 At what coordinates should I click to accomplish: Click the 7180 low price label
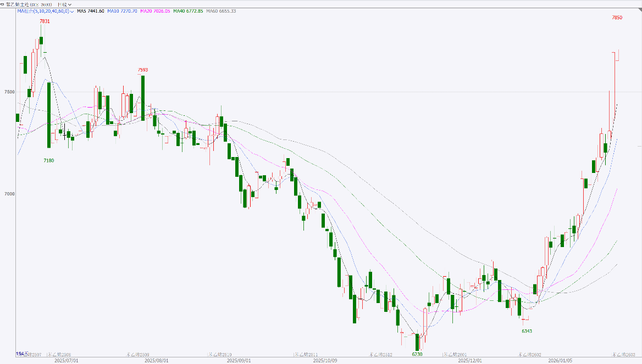tap(49, 160)
